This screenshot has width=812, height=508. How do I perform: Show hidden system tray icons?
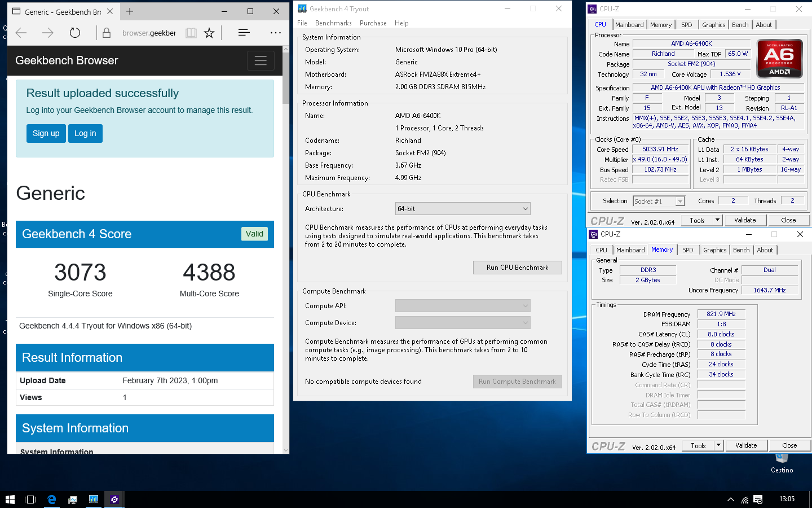[x=731, y=500]
